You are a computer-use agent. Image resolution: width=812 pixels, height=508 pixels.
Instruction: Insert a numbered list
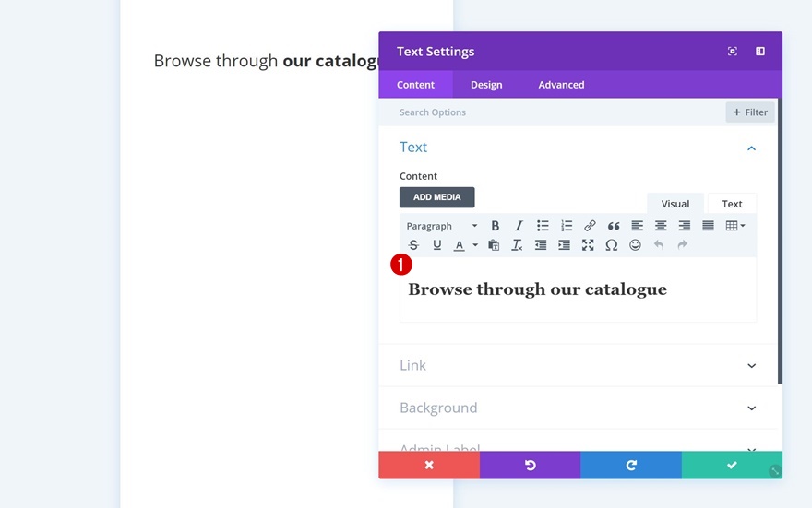click(567, 226)
